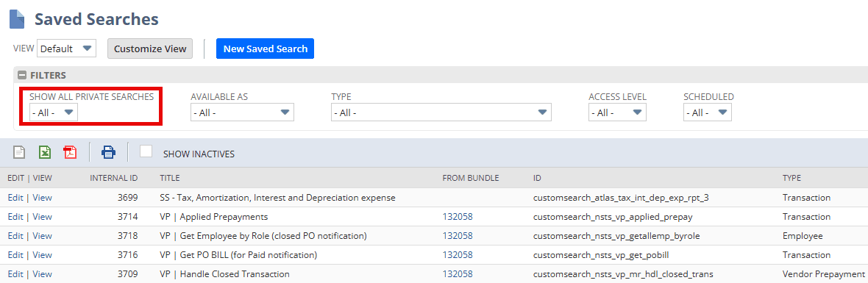This screenshot has height=283, width=868.
Task: Click the New Saved Search button
Action: pos(265,48)
